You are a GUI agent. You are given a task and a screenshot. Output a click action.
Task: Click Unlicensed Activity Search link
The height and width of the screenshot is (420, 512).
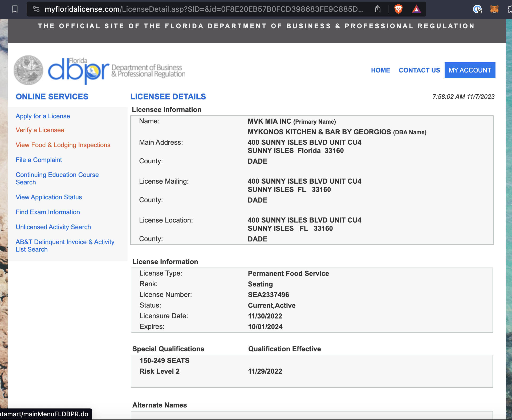pyautogui.click(x=53, y=227)
